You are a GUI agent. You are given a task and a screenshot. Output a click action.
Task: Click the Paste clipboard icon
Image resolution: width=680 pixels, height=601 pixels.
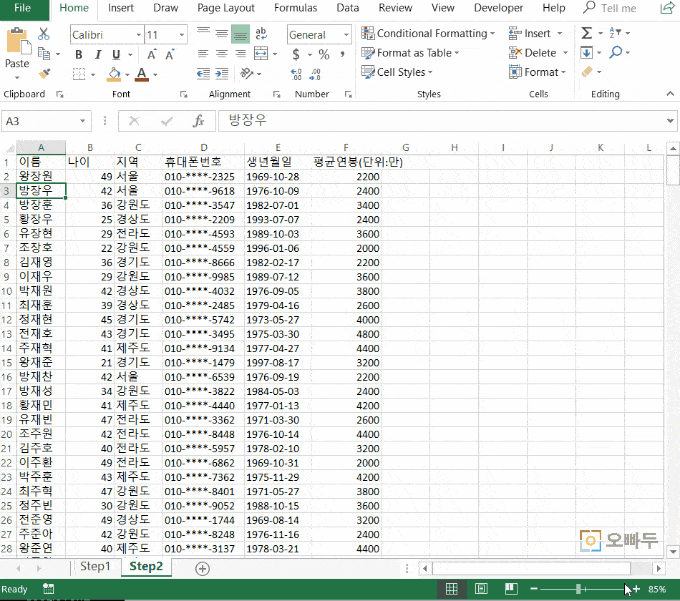coord(18,42)
